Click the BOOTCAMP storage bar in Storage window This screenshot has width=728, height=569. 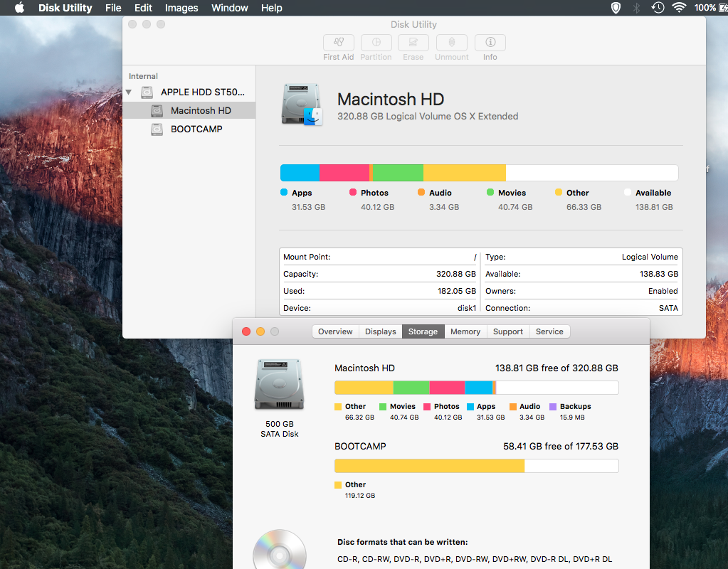pyautogui.click(x=476, y=465)
